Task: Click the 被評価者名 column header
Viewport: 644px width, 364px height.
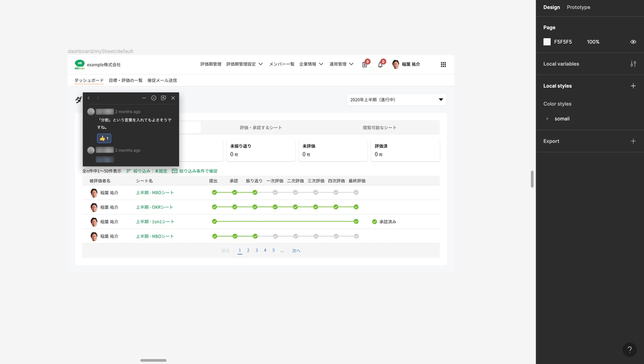Action: [x=100, y=181]
